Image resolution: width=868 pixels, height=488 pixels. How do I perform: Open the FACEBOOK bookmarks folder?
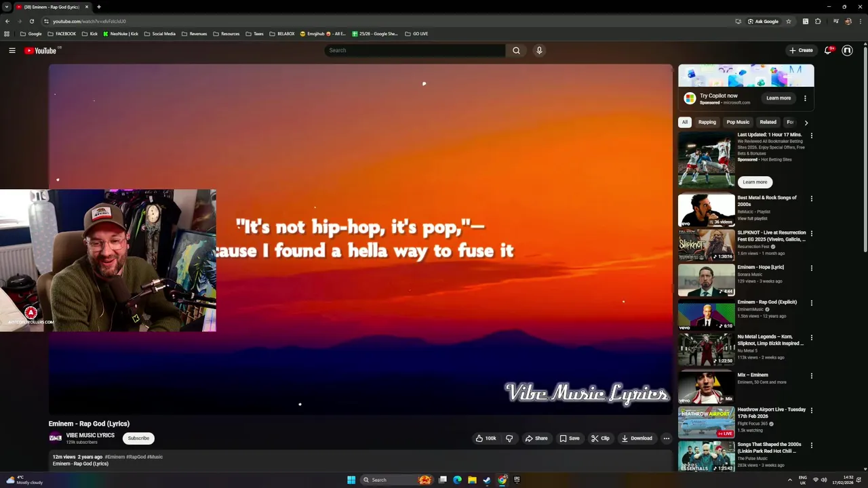tap(62, 34)
